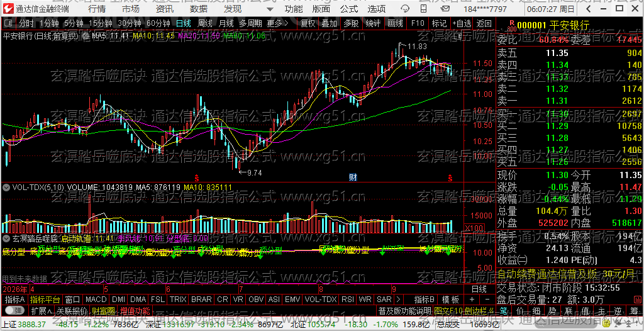Switch to the 30分钟 period tab
The width and height of the screenshot is (644, 331).
tap(128, 23)
